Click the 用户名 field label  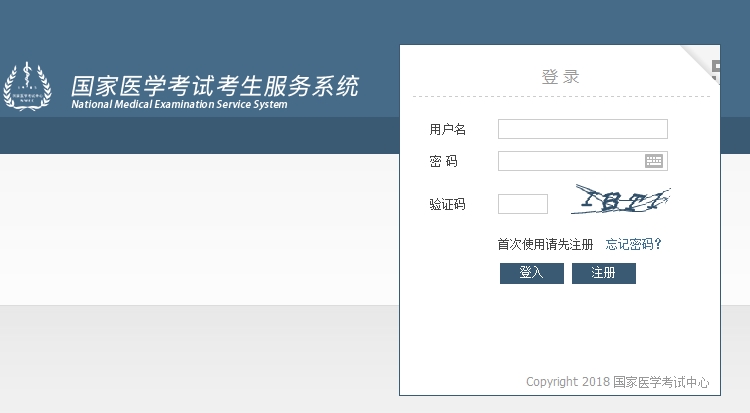(x=447, y=129)
